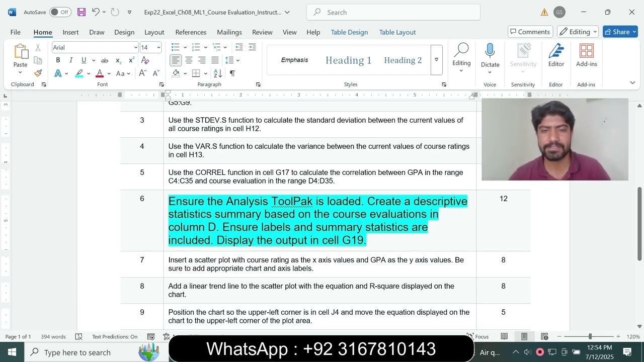This screenshot has height=362, width=644.
Task: Toggle Bold formatting
Action: pyautogui.click(x=58, y=60)
